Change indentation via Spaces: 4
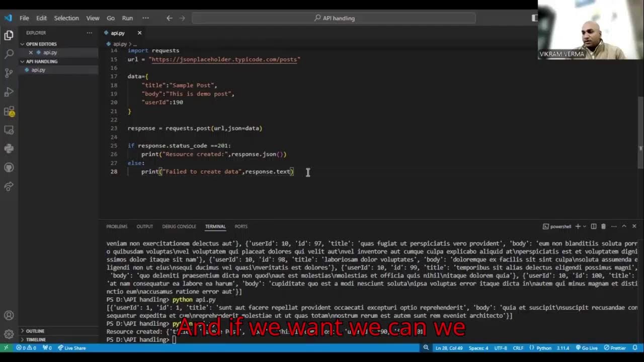This screenshot has height=362, width=644. tap(478, 348)
